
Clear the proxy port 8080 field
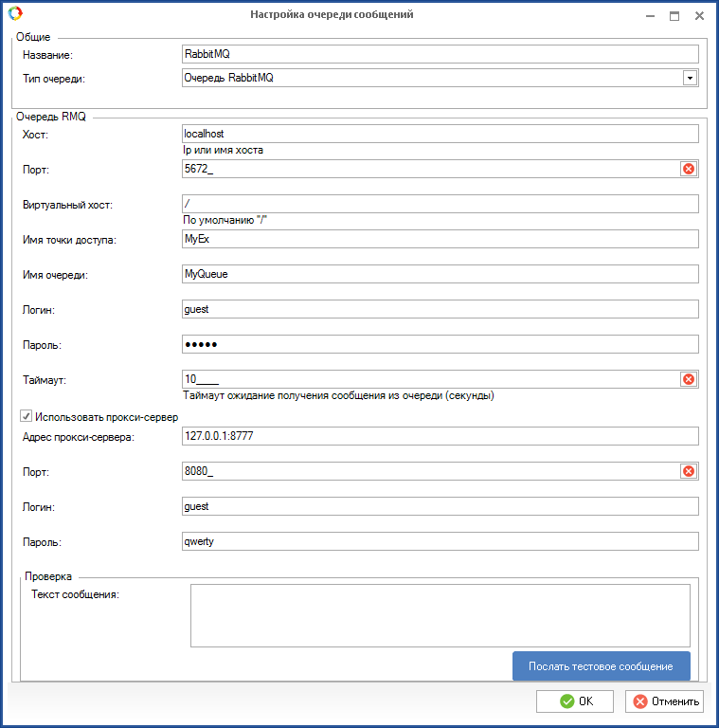[x=689, y=471]
